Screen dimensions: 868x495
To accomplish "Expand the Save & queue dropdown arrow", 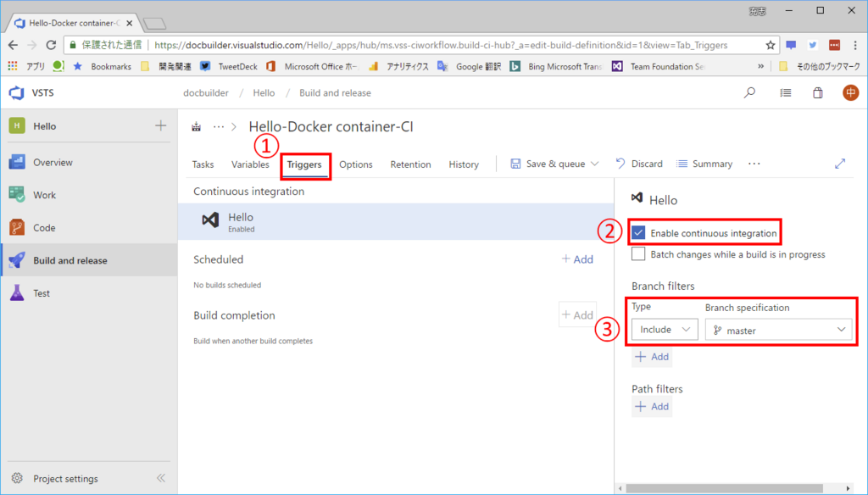I will [594, 164].
